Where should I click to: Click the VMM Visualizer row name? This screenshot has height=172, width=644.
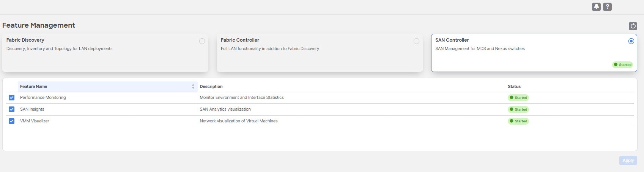coord(35,121)
